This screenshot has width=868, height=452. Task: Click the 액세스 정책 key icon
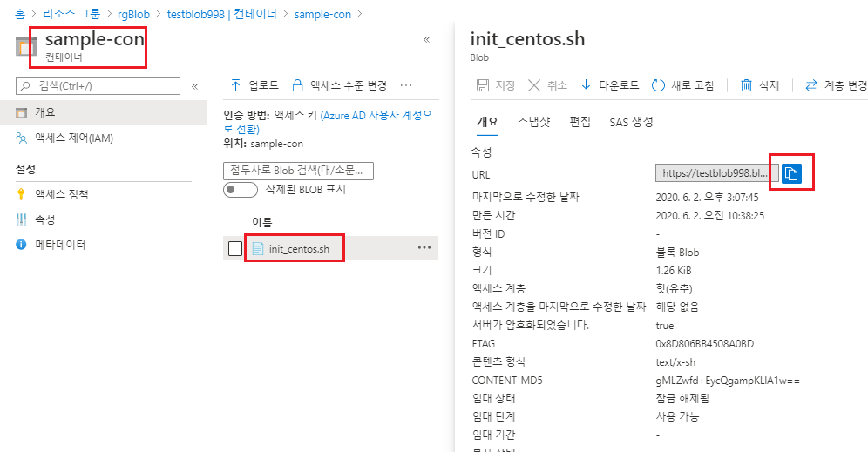(21, 194)
